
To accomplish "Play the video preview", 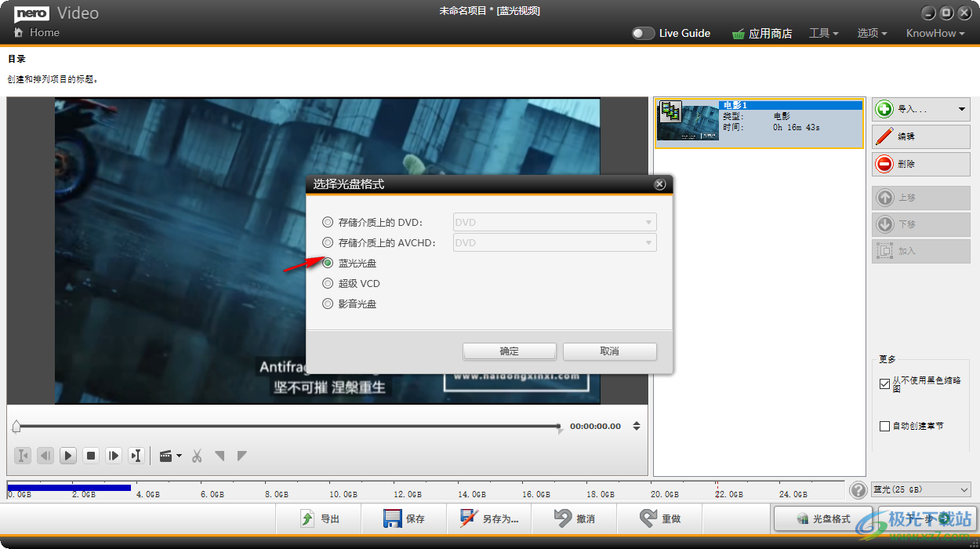I will coord(68,456).
